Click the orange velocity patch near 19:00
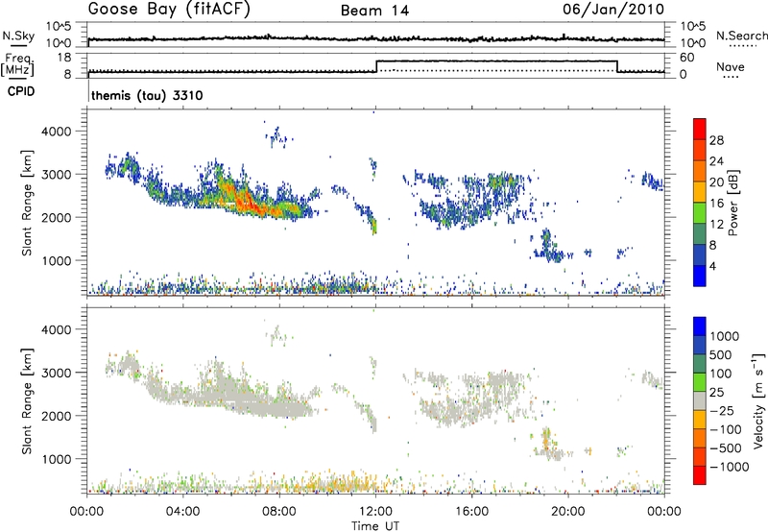The height and width of the screenshot is (532, 768). pos(545,440)
